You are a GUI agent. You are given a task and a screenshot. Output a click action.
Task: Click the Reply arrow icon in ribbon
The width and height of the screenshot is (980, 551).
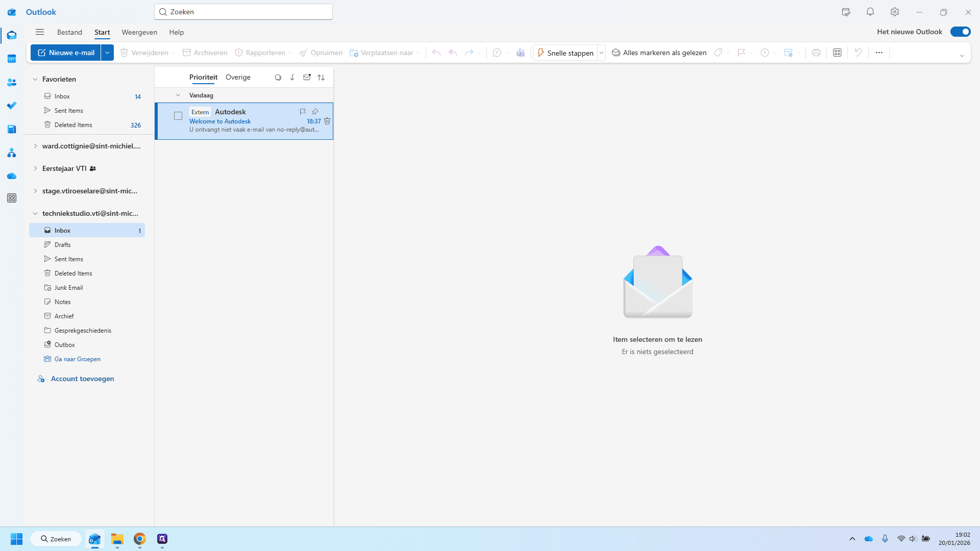pyautogui.click(x=436, y=53)
